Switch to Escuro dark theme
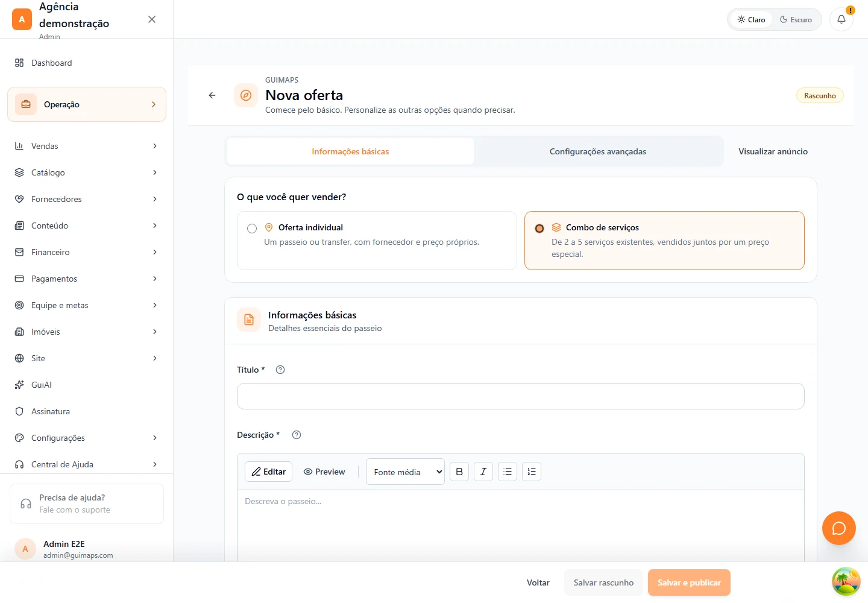Screen dimensions: 868x603 click(796, 19)
